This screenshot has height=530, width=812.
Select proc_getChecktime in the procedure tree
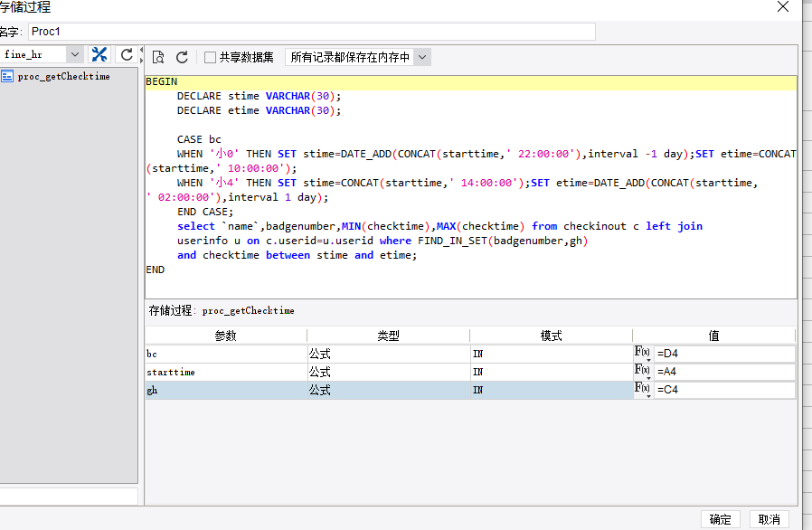(x=63, y=77)
